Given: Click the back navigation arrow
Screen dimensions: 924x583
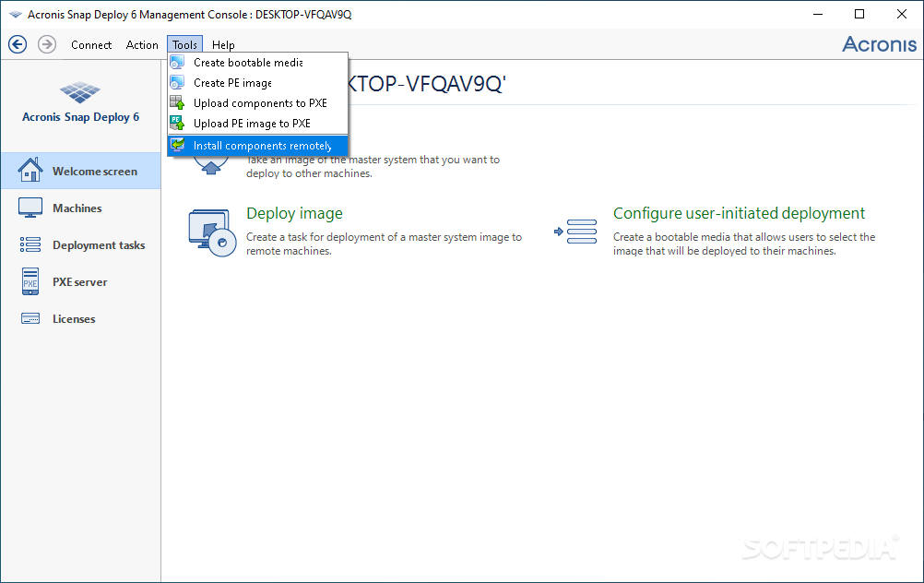Looking at the screenshot, I should 18,44.
